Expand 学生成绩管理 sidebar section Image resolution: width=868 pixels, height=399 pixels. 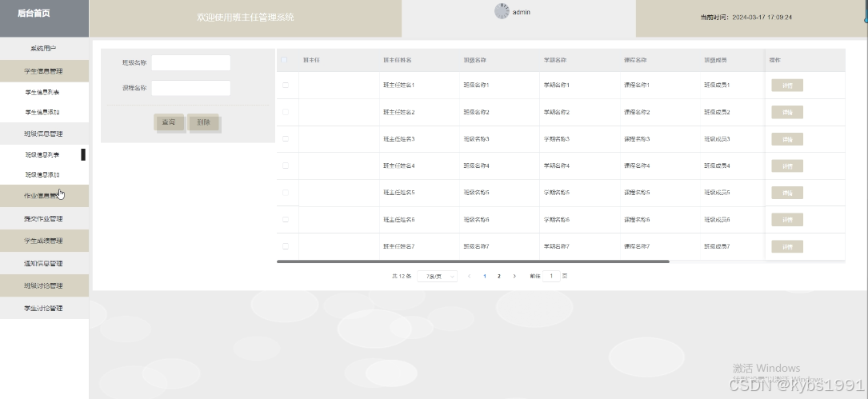coord(44,241)
